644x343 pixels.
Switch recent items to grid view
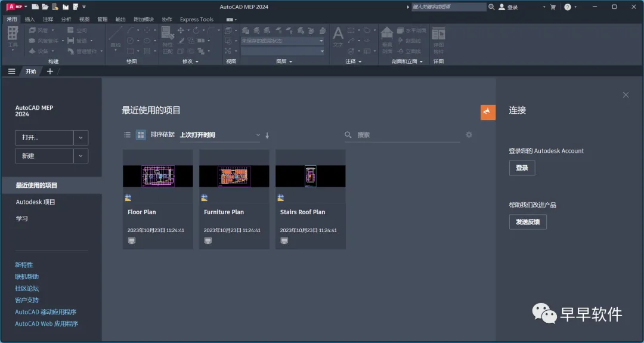[x=141, y=135]
